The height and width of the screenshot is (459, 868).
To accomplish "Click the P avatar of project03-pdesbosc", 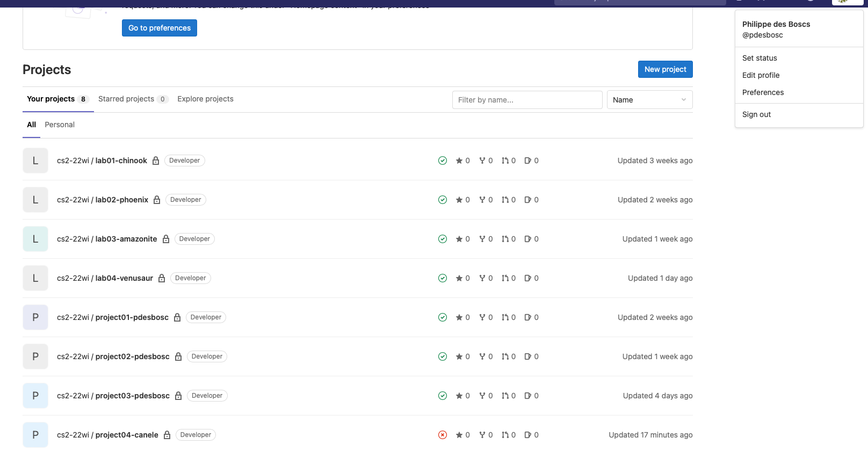I will pos(35,396).
